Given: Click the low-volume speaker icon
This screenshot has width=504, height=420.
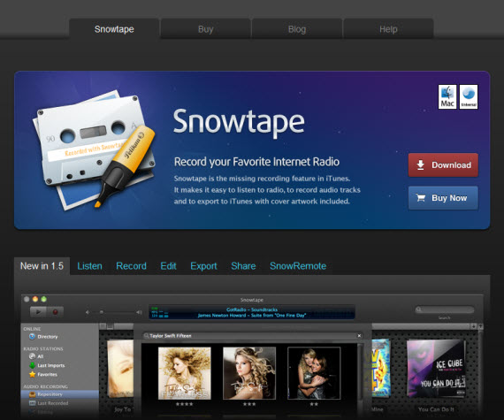Looking at the screenshot, I should pos(88,312).
